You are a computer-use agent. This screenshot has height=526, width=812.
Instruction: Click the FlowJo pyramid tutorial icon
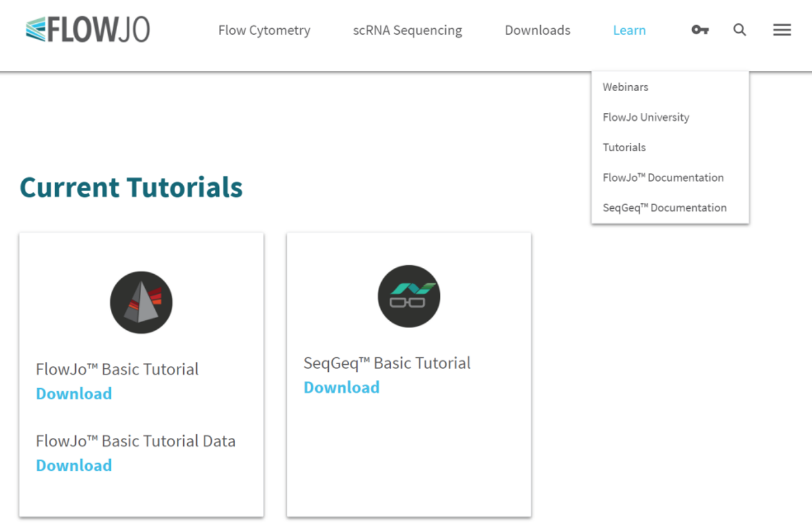pos(141,302)
